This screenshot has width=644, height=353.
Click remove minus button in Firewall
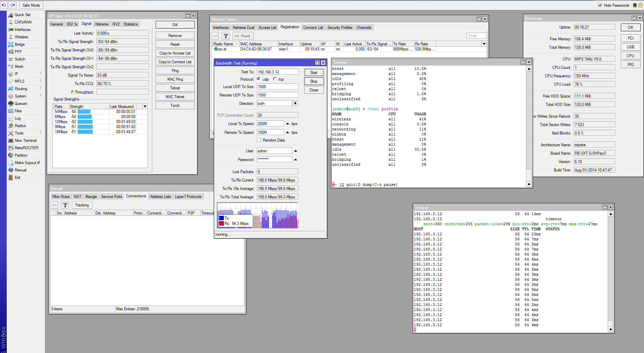(54, 205)
